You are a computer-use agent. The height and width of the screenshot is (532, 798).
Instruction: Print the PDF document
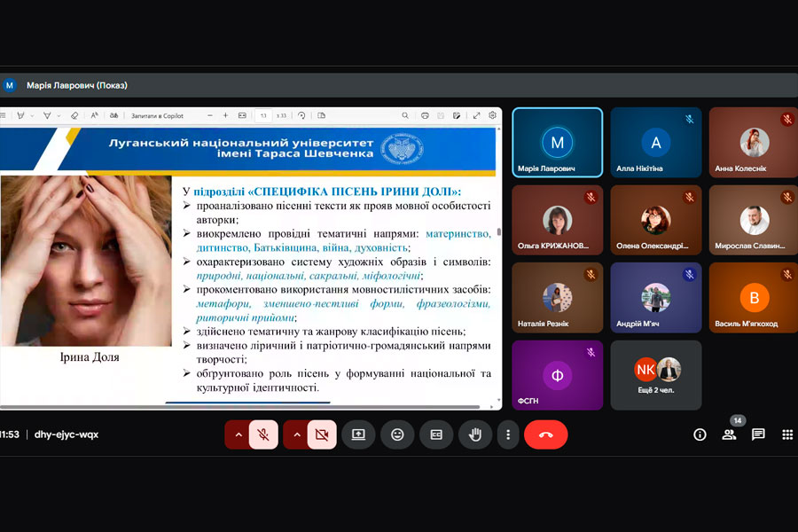pos(425,115)
